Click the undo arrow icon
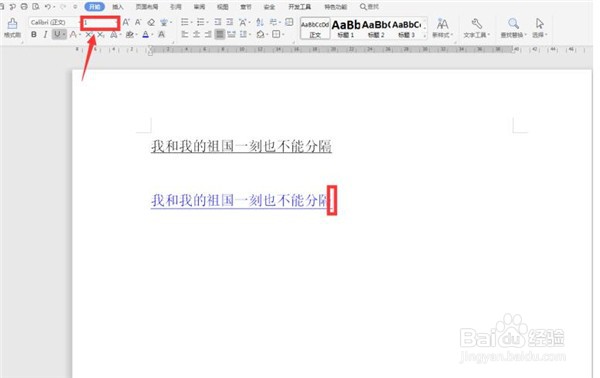 tap(48, 7)
